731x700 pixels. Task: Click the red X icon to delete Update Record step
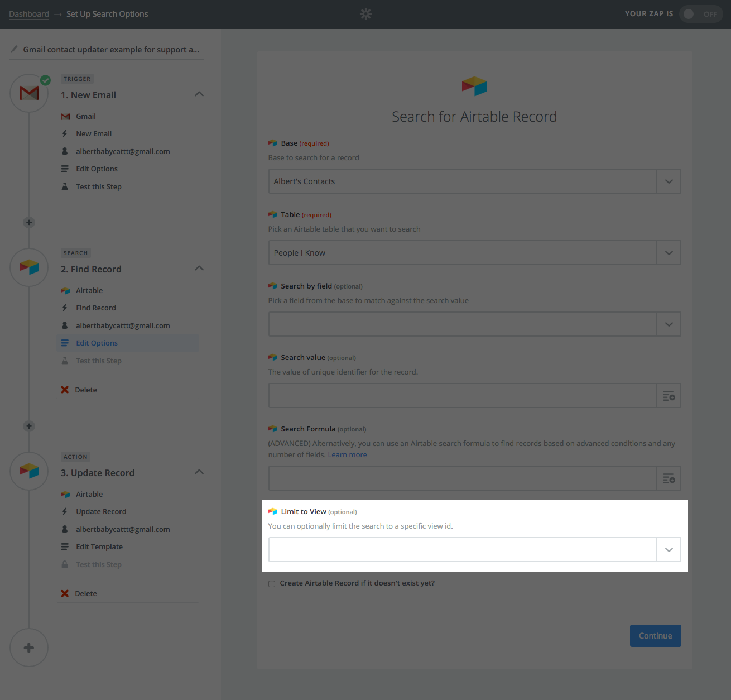[x=65, y=593]
